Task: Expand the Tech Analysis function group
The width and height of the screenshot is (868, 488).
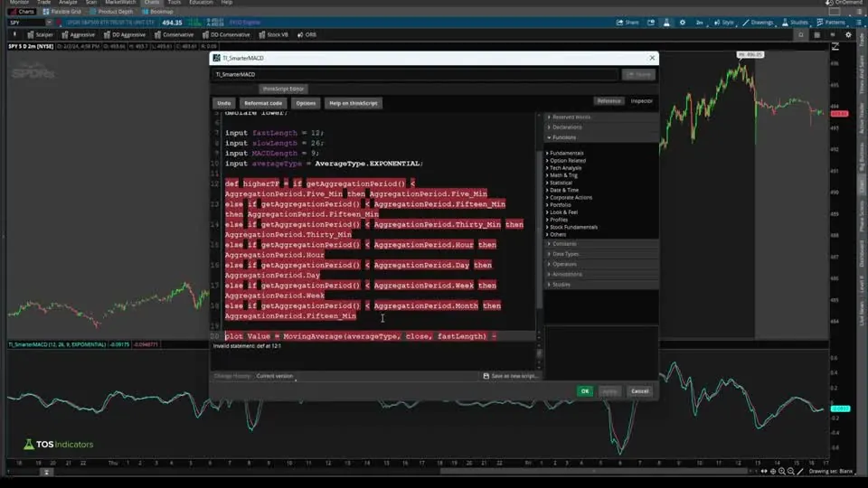Action: point(563,168)
